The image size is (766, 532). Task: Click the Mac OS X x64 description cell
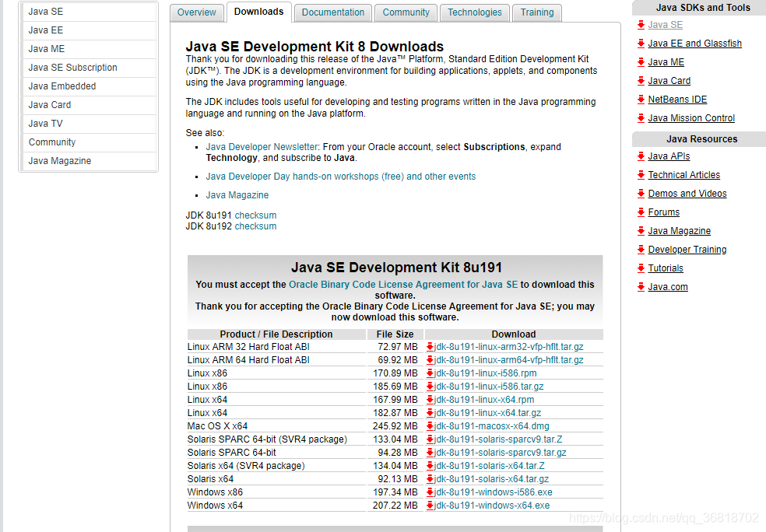click(276, 426)
